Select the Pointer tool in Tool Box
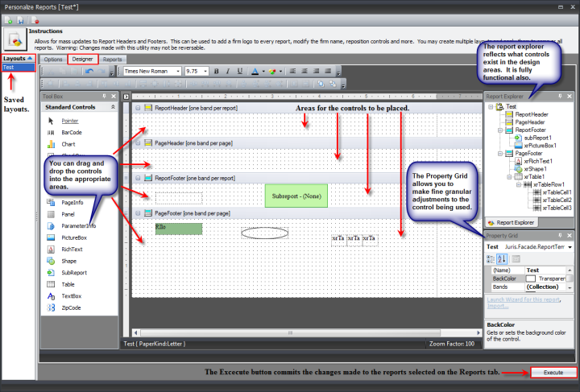580x392 pixels. (x=70, y=120)
